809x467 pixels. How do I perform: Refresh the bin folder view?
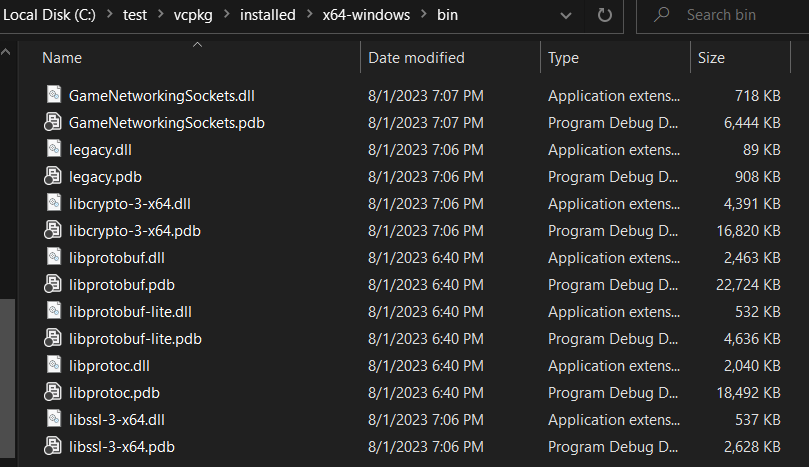click(604, 16)
